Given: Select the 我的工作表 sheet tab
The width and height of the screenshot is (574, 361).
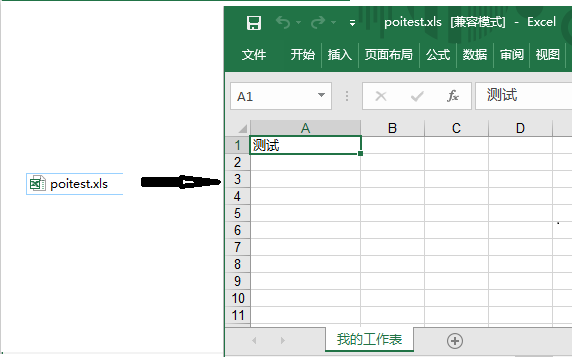Looking at the screenshot, I should click(x=369, y=339).
